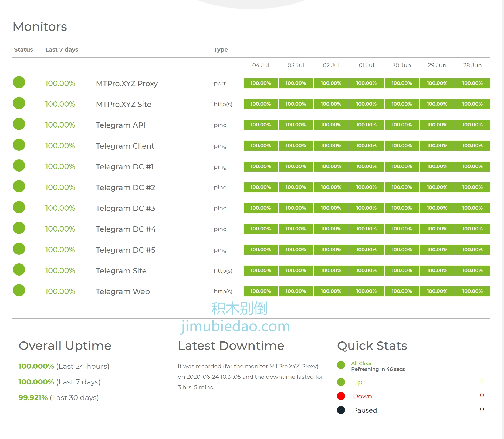Click green status dot for Telegram DC #1
The image size is (504, 439).
click(x=19, y=166)
